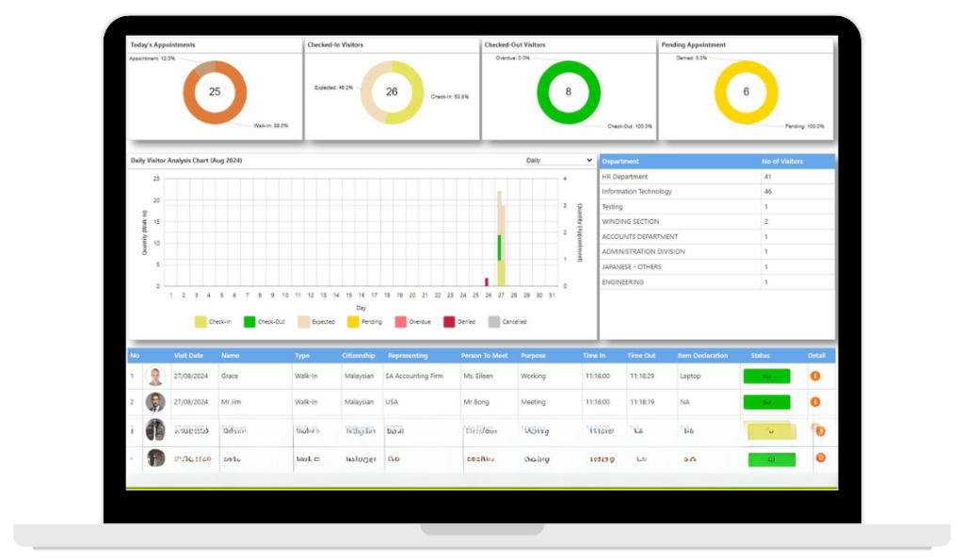Click the Department column header

pos(620,161)
